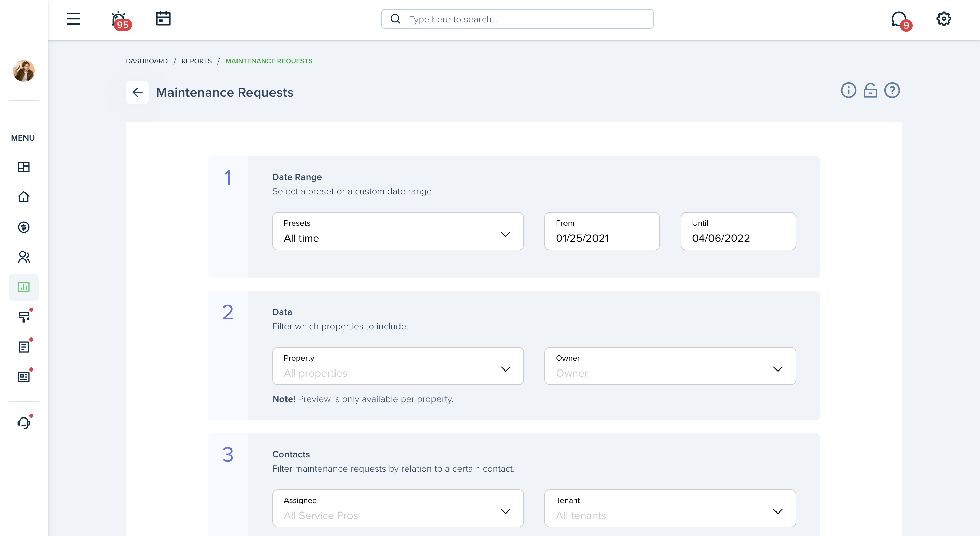
Task: Open the Owner dropdown
Action: (670, 366)
